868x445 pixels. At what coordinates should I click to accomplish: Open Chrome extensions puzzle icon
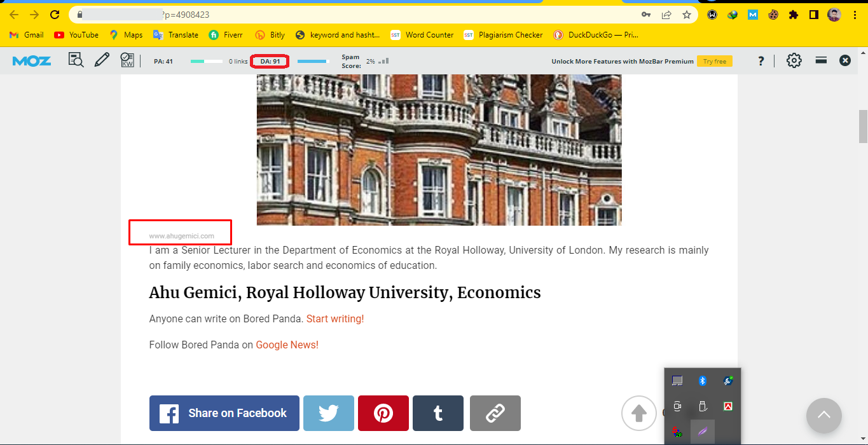click(x=793, y=15)
